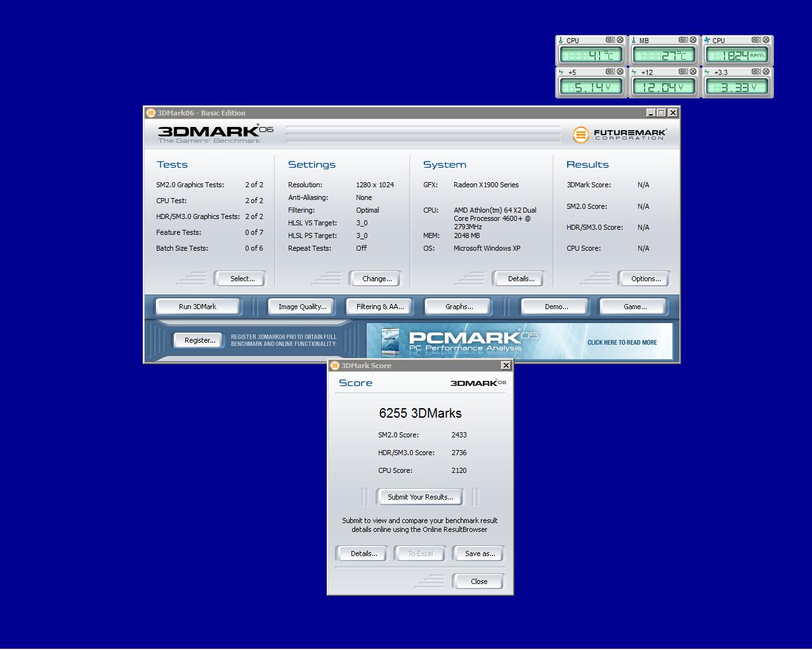This screenshot has height=650, width=812.
Task: Close the 3DMark Score dialog with X
Action: coord(506,366)
